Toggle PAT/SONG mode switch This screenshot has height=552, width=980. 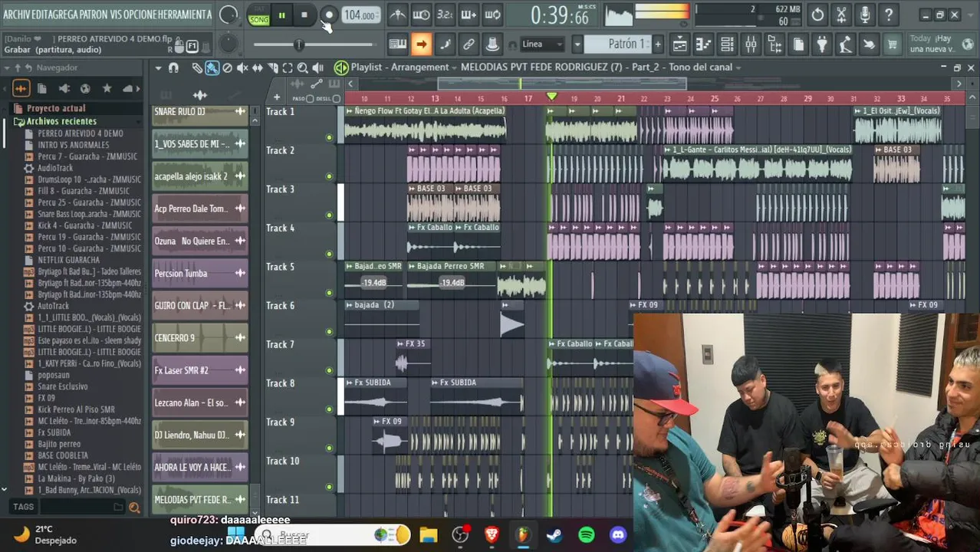(259, 15)
